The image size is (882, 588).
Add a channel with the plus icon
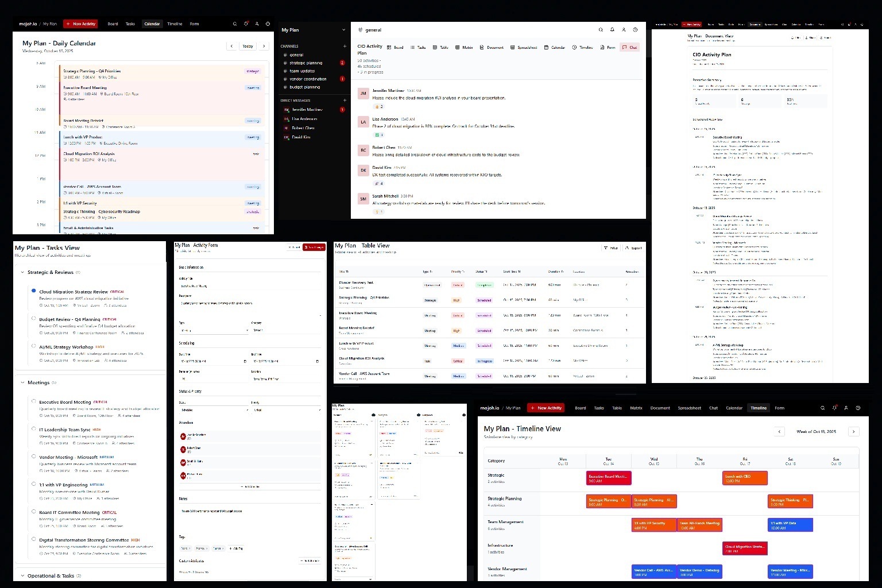click(345, 46)
